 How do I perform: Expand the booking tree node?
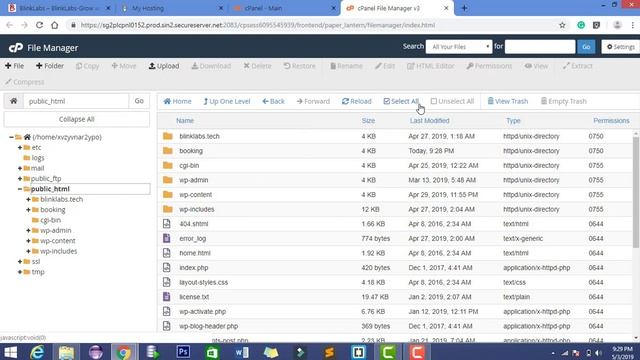(x=29, y=210)
